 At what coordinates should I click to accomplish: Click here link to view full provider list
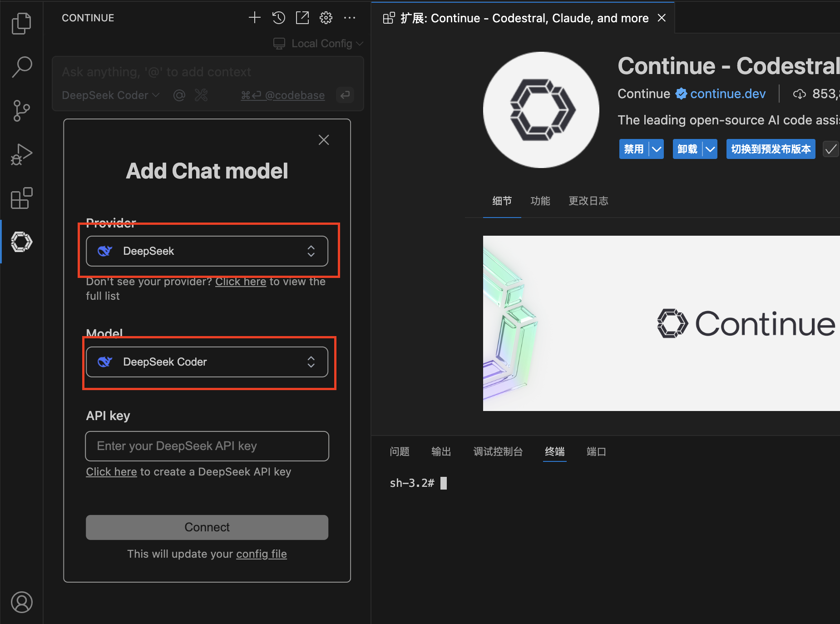[x=241, y=282]
